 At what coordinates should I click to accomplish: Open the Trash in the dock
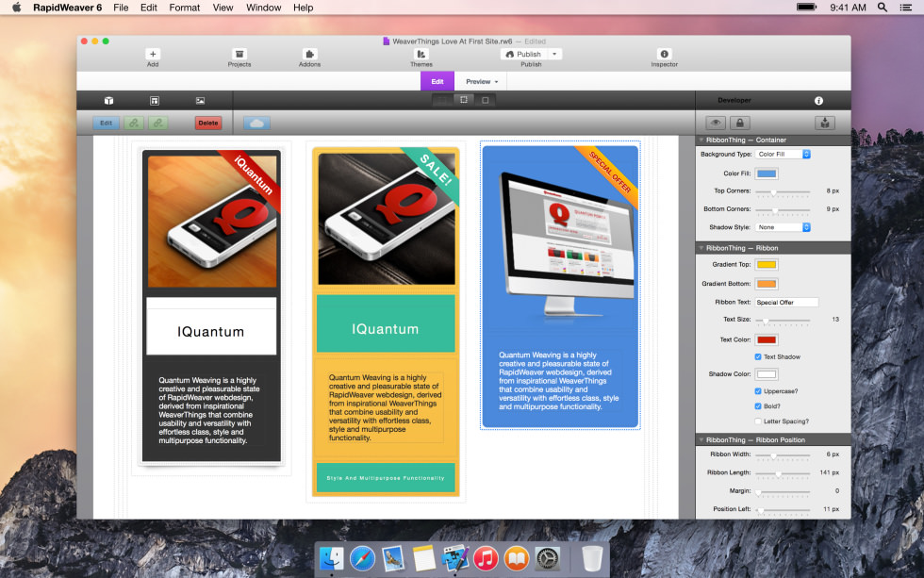click(x=592, y=558)
